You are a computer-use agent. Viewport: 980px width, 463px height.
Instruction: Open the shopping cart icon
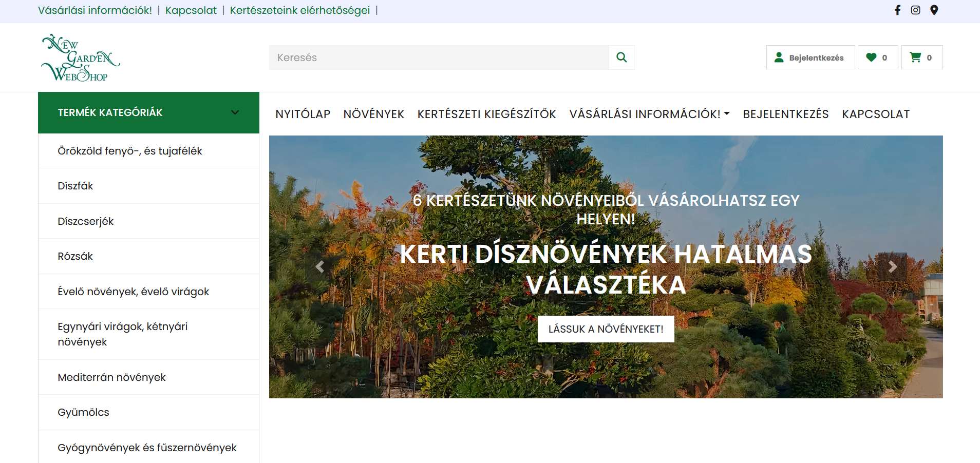coord(922,57)
